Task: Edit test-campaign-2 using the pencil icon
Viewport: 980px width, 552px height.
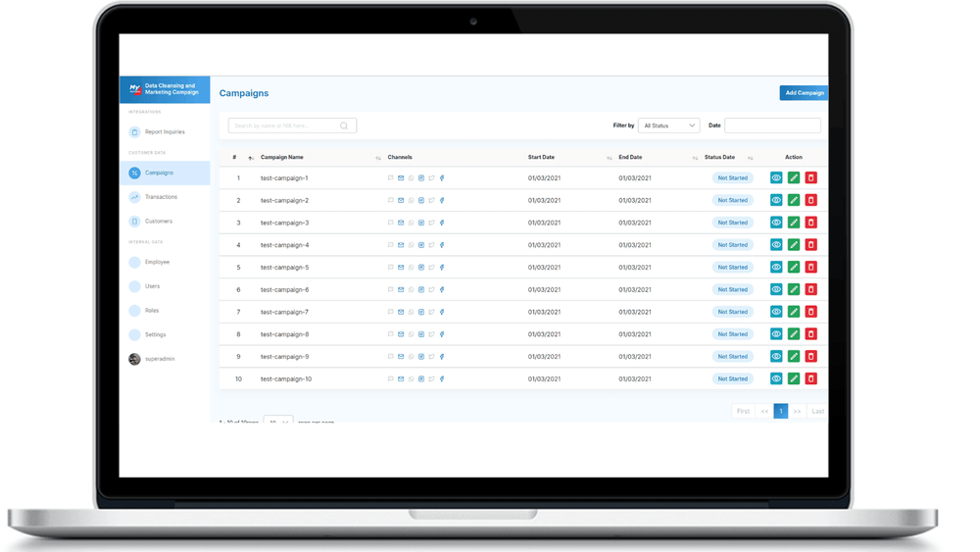Action: coord(793,200)
